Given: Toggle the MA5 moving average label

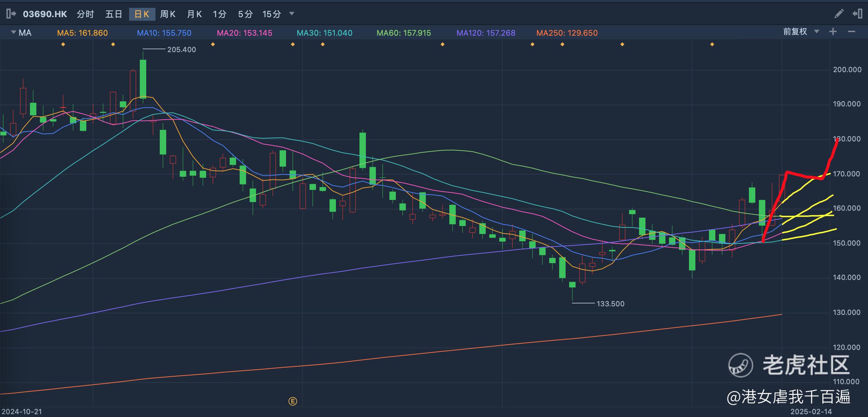Looking at the screenshot, I should click(x=82, y=33).
